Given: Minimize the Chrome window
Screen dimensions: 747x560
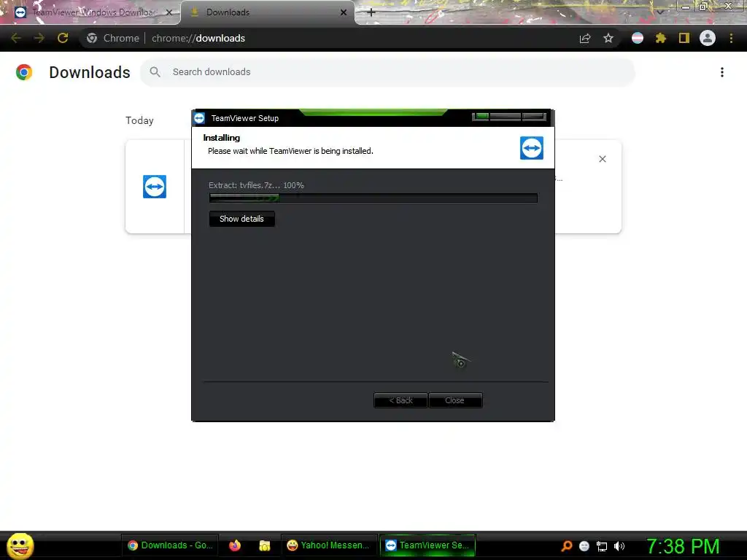Looking at the screenshot, I should tap(686, 7).
